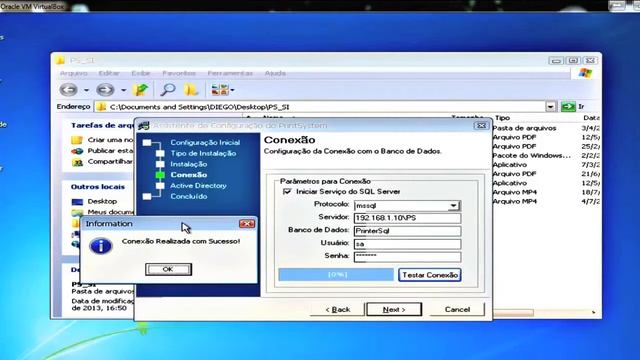This screenshot has width=640, height=360.
Task: Click the Servidor input field
Action: pyautogui.click(x=407, y=218)
